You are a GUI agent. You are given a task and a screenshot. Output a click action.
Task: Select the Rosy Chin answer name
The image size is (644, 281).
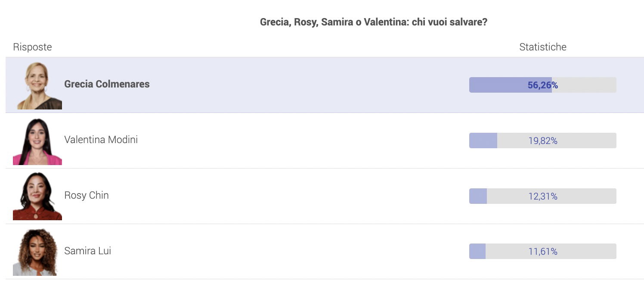point(87,195)
